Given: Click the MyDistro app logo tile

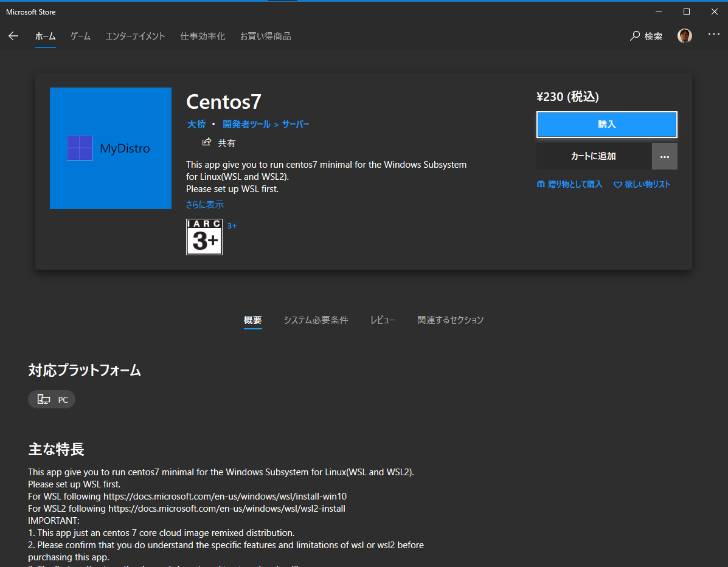Looking at the screenshot, I should coord(111,148).
